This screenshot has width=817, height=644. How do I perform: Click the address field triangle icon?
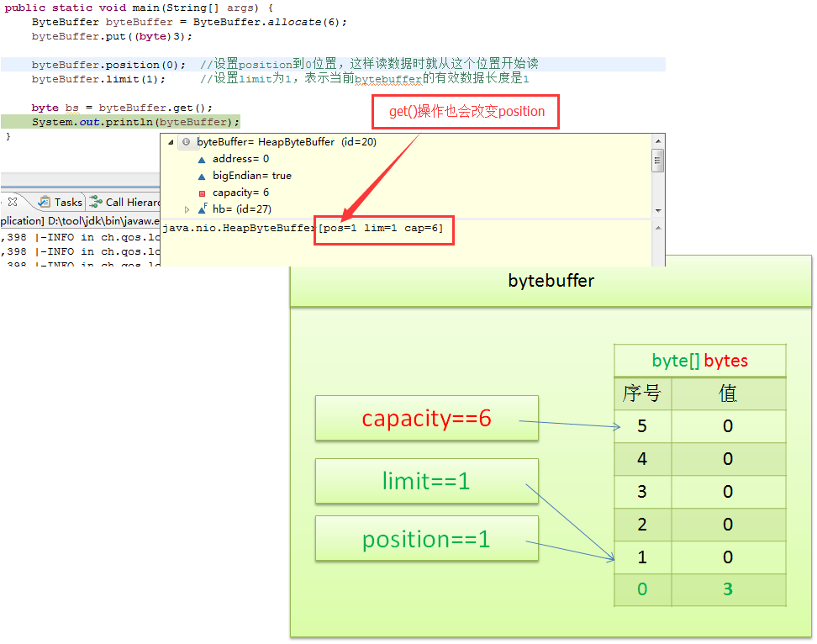point(202,159)
